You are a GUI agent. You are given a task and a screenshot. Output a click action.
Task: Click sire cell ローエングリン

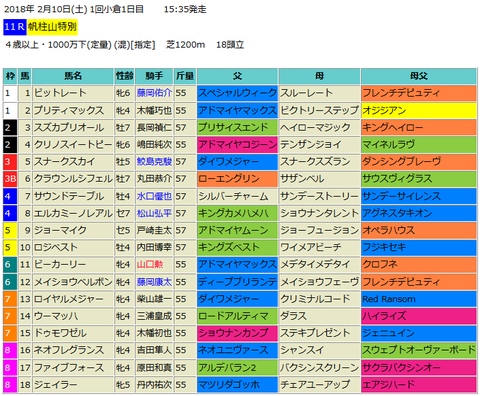tap(237, 179)
